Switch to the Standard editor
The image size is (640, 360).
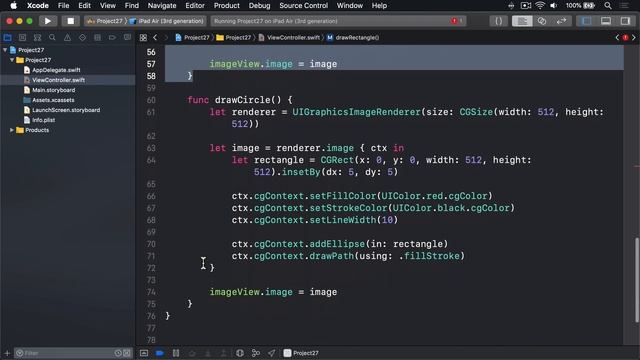click(x=522, y=21)
